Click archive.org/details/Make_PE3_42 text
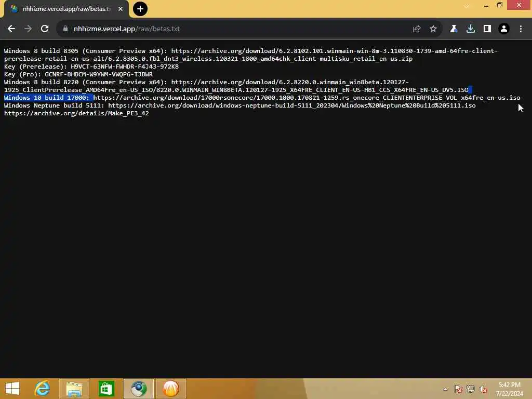This screenshot has width=532, height=399. 76,113
